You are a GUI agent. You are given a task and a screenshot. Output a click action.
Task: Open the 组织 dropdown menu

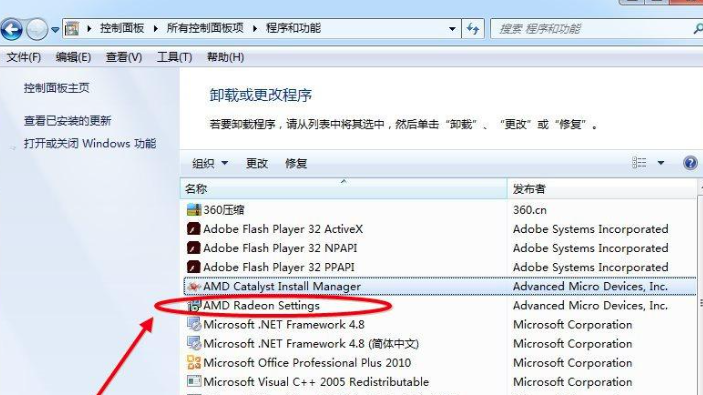[x=210, y=163]
